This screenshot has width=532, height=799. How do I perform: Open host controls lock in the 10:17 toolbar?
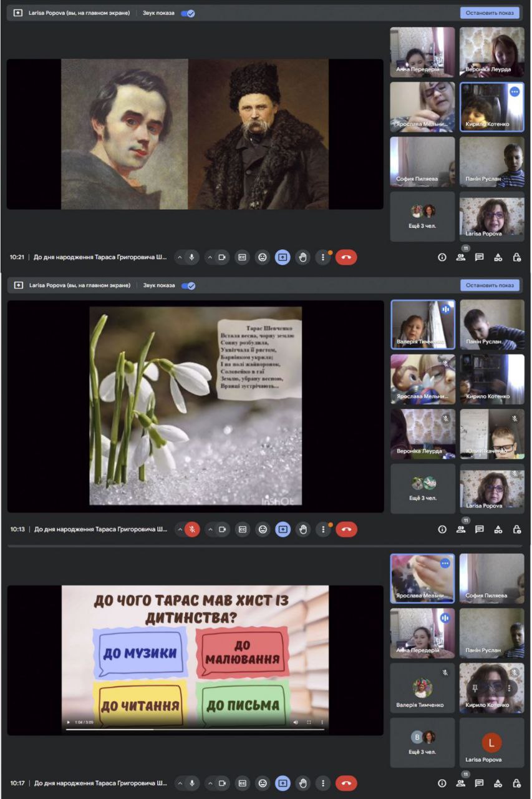[516, 783]
